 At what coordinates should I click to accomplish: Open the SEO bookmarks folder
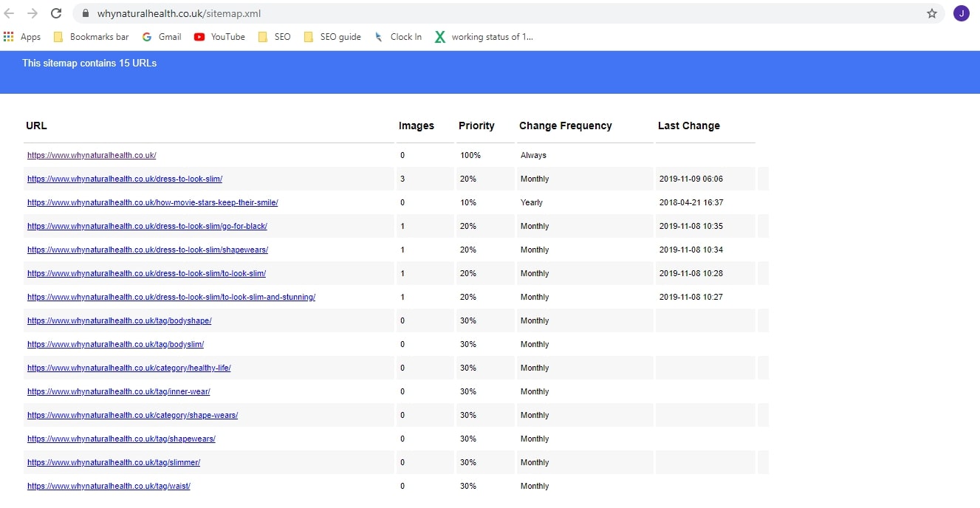(x=273, y=36)
